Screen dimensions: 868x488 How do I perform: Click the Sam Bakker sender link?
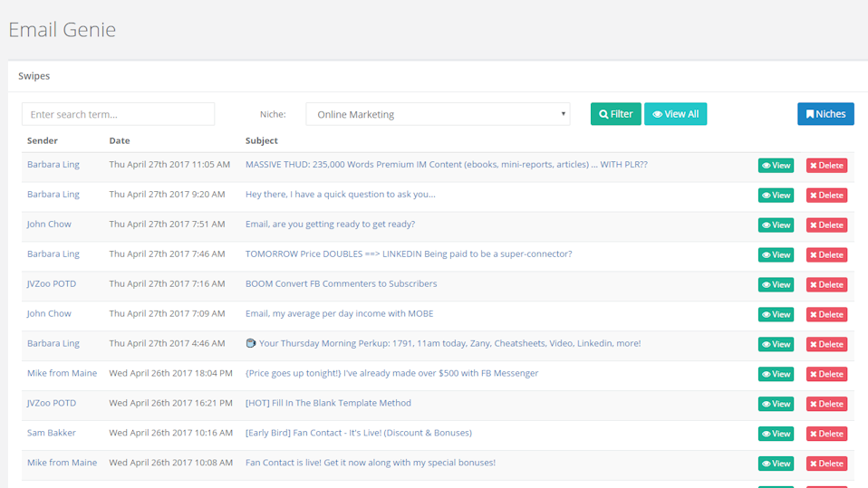tap(52, 433)
